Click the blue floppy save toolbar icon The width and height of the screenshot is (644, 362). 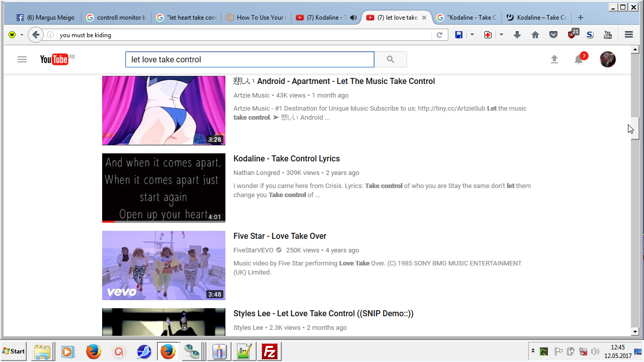click(x=459, y=35)
